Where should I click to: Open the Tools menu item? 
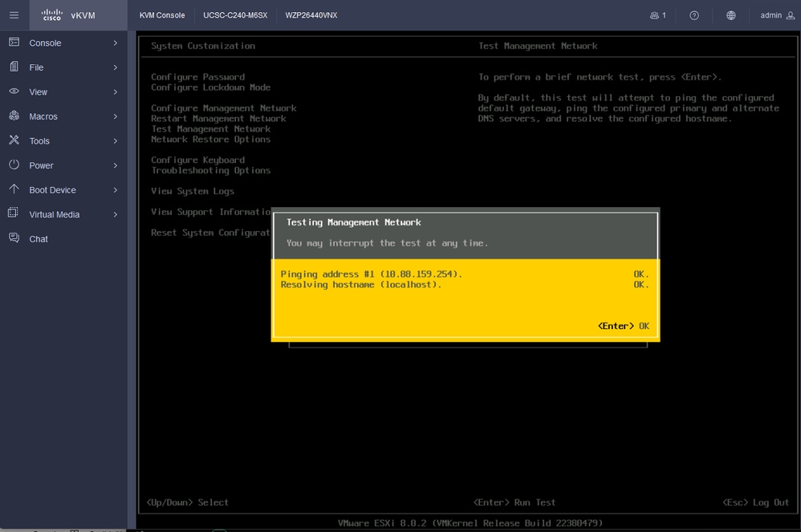(x=63, y=141)
